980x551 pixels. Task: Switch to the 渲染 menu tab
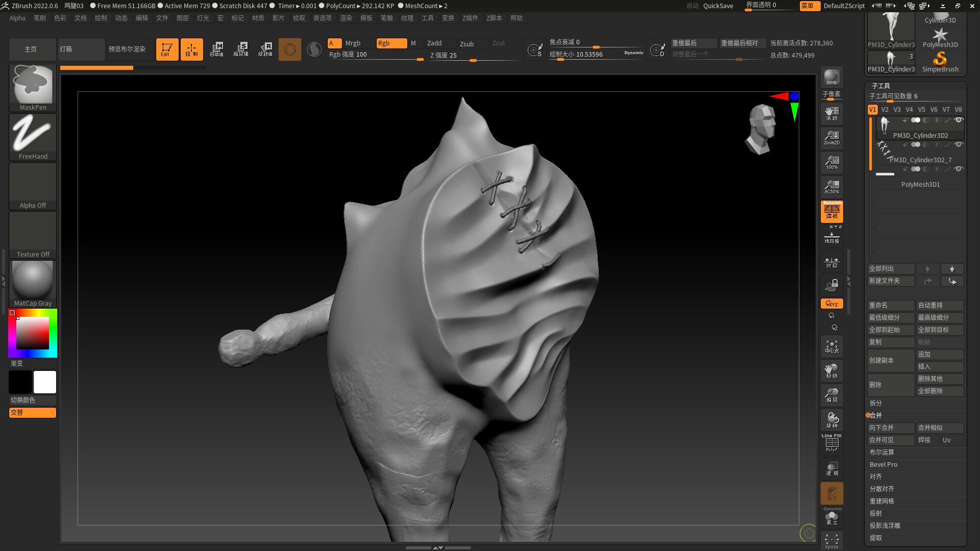pyautogui.click(x=346, y=18)
